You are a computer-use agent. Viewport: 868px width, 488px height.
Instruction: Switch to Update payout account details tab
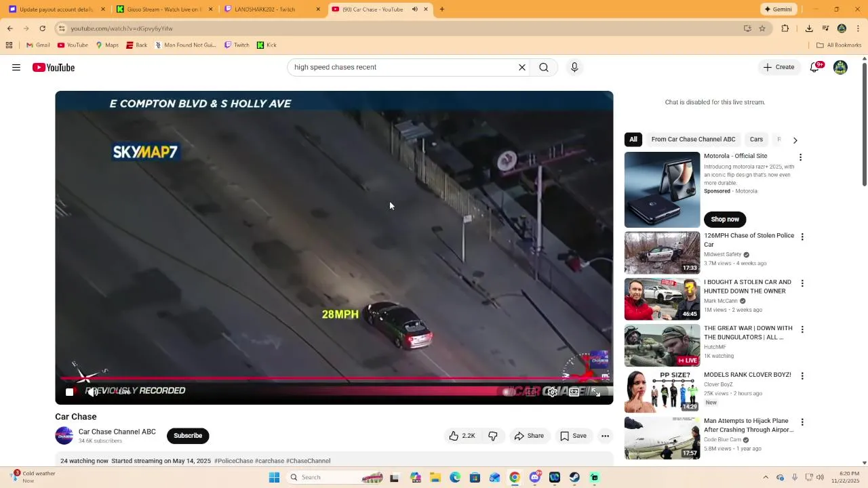pyautogui.click(x=56, y=9)
